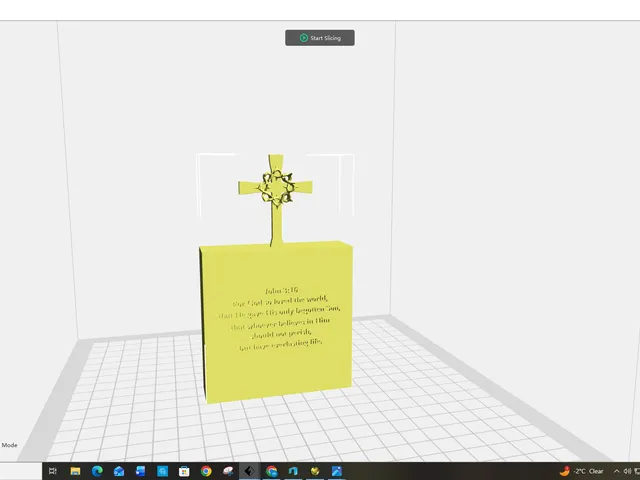The width and height of the screenshot is (640, 480).
Task: Open the blue square globe app in the taskbar
Action: click(162, 471)
